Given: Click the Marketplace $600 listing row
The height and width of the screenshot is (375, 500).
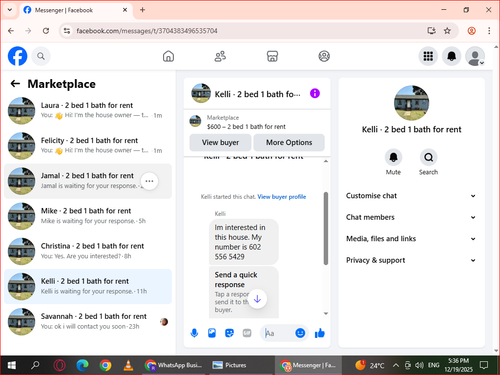Looking at the screenshot, I should [257, 122].
